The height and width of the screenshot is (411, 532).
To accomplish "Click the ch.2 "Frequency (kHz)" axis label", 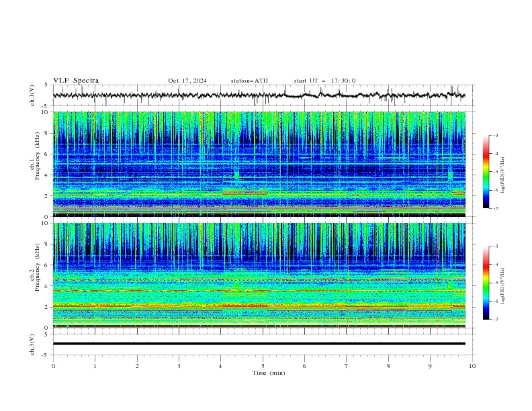I will click(38, 267).
